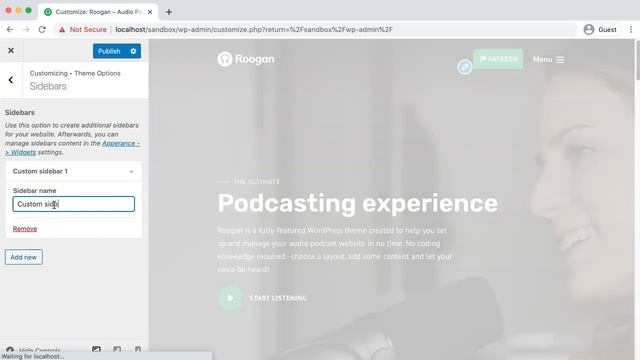Click THE ULTIMATE subtitle text
640x360 pixels.
coord(256,182)
